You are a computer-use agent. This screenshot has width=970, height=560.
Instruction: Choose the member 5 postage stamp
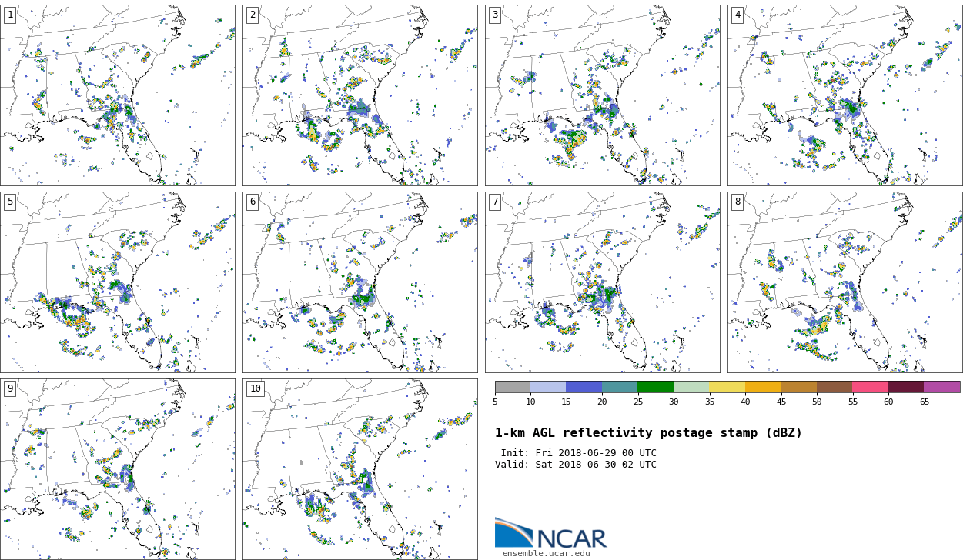tap(118, 282)
